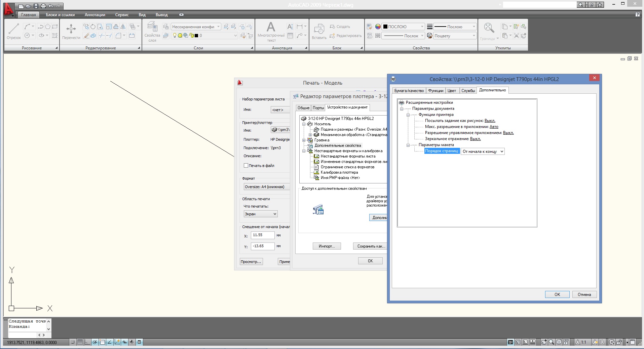Image resolution: width=644 pixels, height=349 pixels.
Task: Switch to the Бумага/качество tab
Action: [409, 91]
